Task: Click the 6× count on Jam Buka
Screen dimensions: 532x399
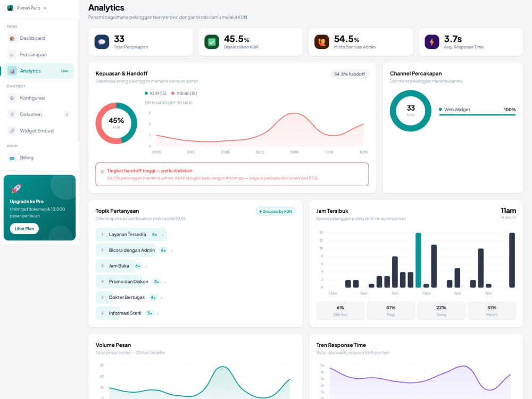Action: point(138,266)
